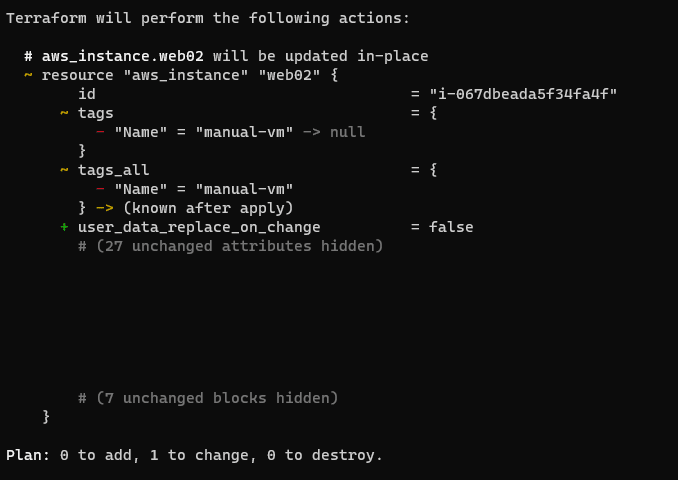Image resolution: width=678 pixels, height=480 pixels.
Task: Click the word null in tags
Action: coord(348,132)
